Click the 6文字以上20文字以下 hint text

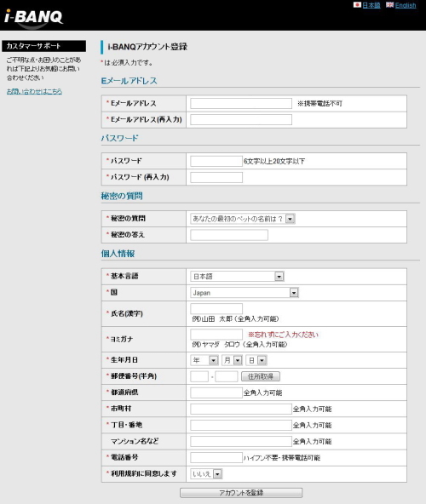pos(274,161)
